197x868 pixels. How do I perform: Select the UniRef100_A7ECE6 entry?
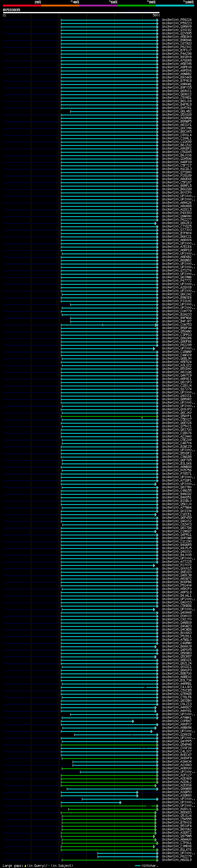click(176, 247)
